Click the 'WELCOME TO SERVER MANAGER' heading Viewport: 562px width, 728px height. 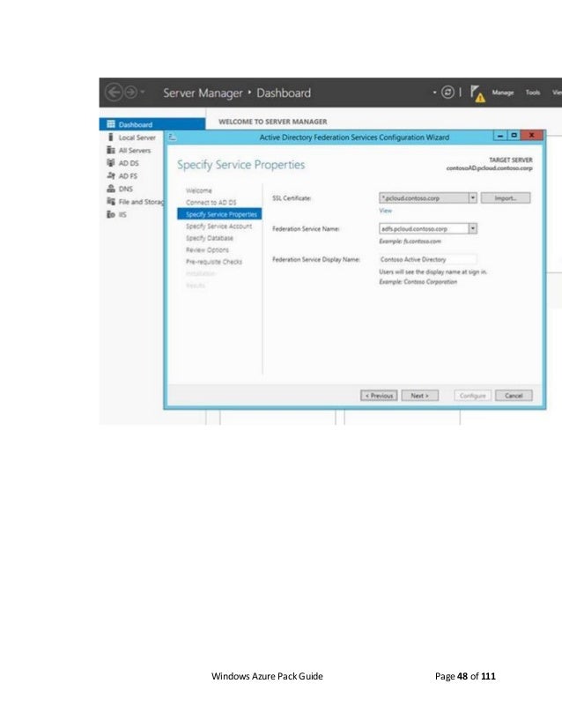[273, 122]
